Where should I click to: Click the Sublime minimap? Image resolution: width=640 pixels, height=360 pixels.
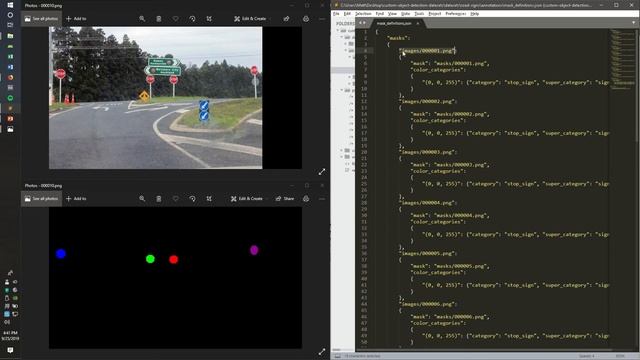tap(622, 59)
